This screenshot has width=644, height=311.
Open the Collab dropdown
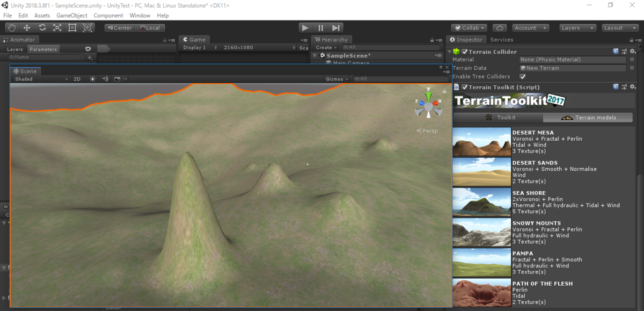469,28
